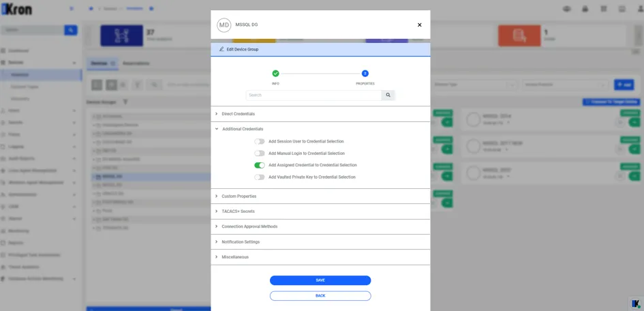Expand the Notification Settings section

pyautogui.click(x=320, y=242)
